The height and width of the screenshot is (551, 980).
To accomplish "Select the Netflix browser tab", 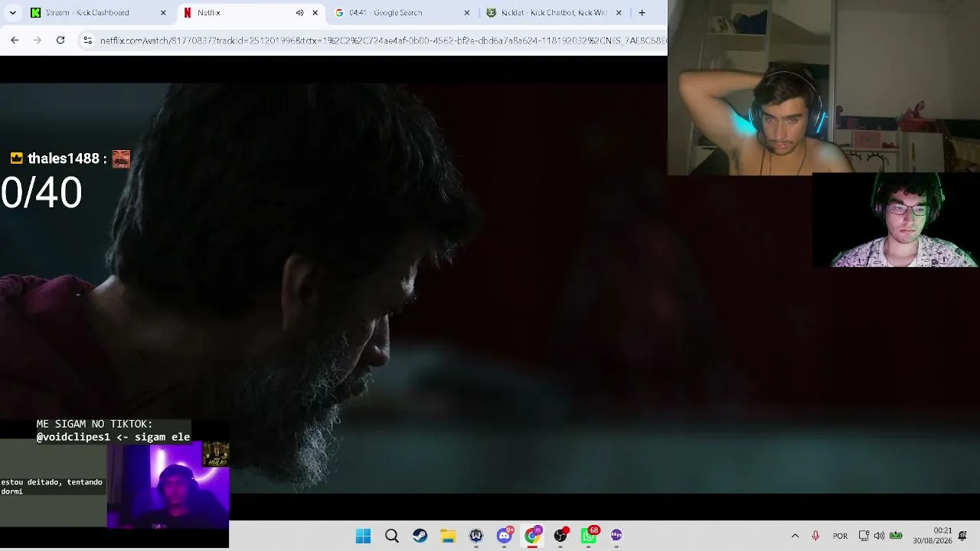I will coord(251,12).
